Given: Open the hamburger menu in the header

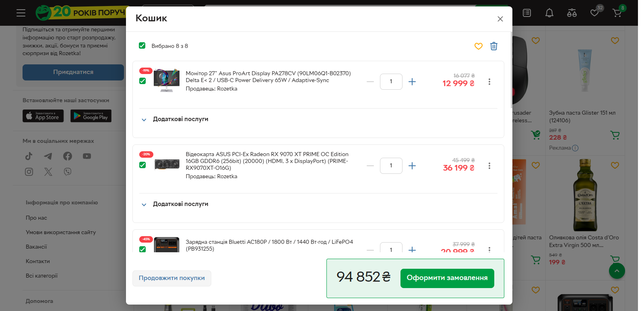Looking at the screenshot, I should pos(21,13).
